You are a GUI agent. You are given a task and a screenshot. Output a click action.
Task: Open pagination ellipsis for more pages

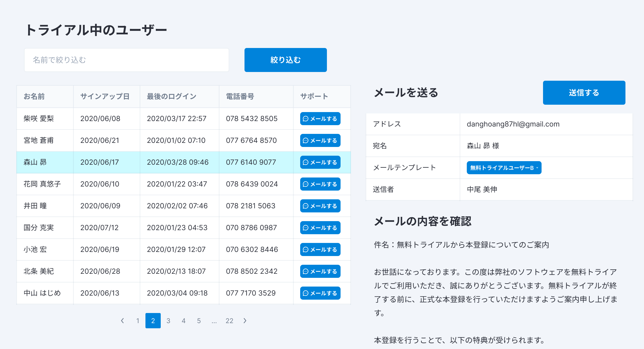[214, 321]
